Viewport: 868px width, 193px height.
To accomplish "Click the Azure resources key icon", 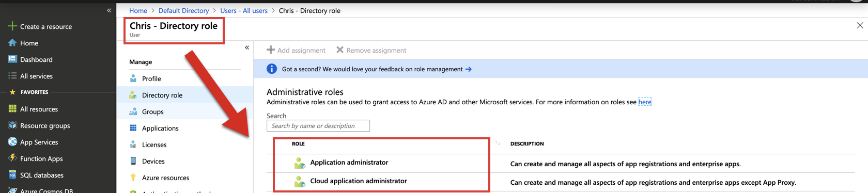I will pyautogui.click(x=133, y=178).
